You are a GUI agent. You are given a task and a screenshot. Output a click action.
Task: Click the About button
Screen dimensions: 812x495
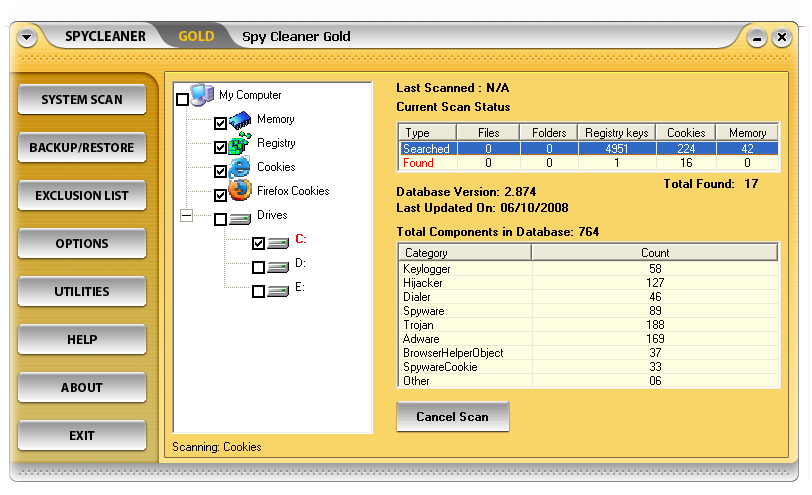pyautogui.click(x=82, y=387)
